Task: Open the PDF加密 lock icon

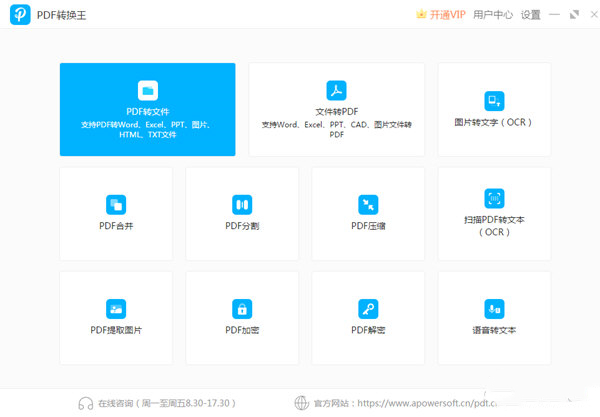Action: (242, 308)
